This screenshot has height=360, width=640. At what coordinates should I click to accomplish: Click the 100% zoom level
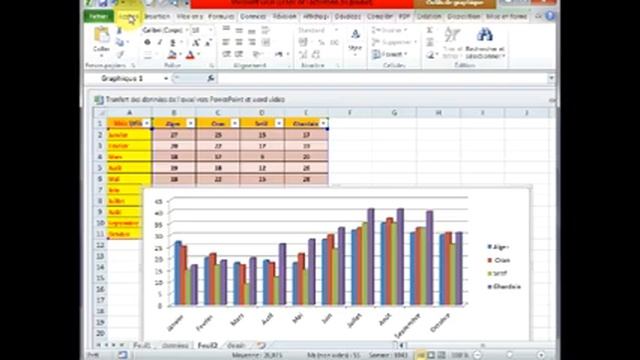coord(460,355)
